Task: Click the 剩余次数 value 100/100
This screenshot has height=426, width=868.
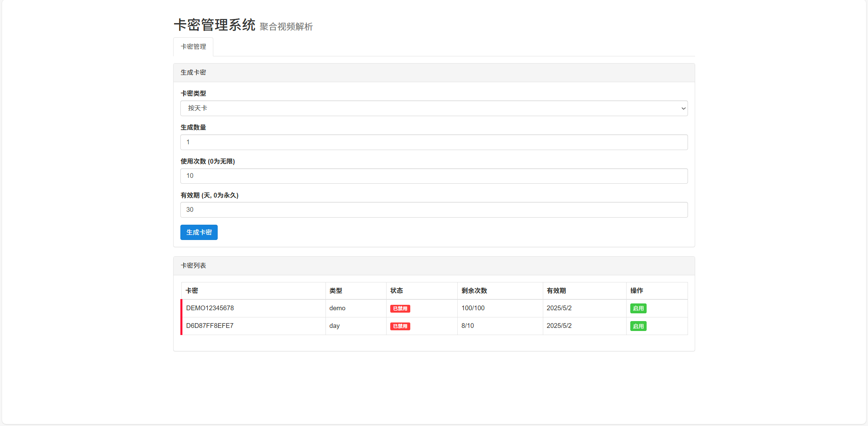Action: tap(473, 308)
